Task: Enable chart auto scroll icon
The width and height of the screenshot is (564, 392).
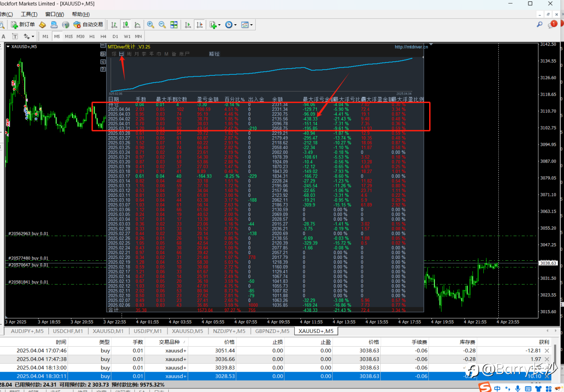Action: coord(188,25)
